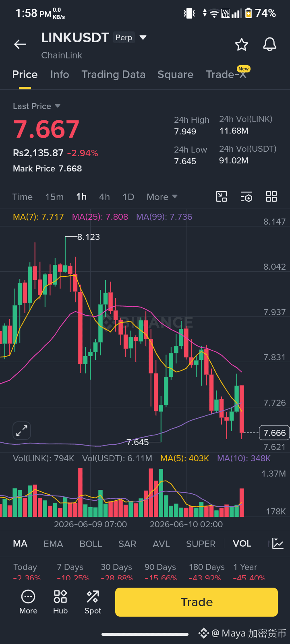
Task: Select the 15m chart interval
Action: 54,197
